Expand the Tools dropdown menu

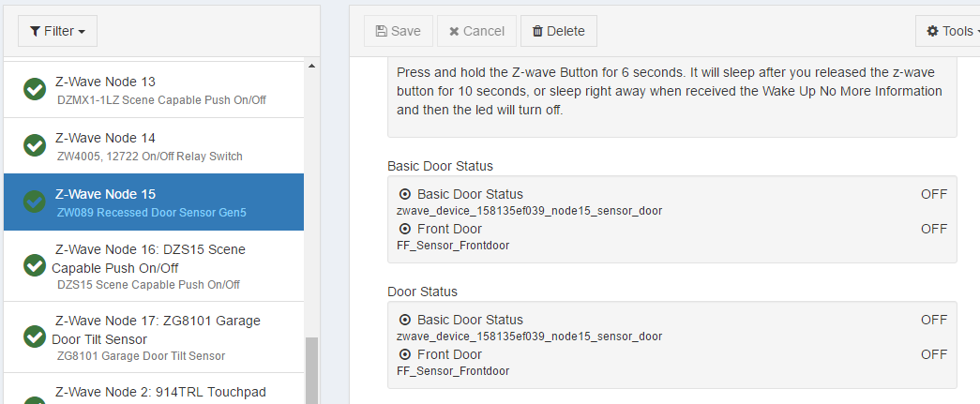(x=951, y=31)
